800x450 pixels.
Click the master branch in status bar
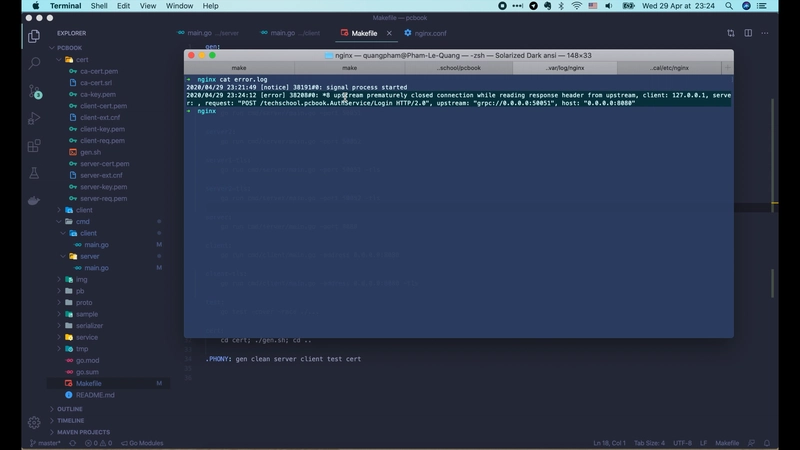tap(45, 443)
